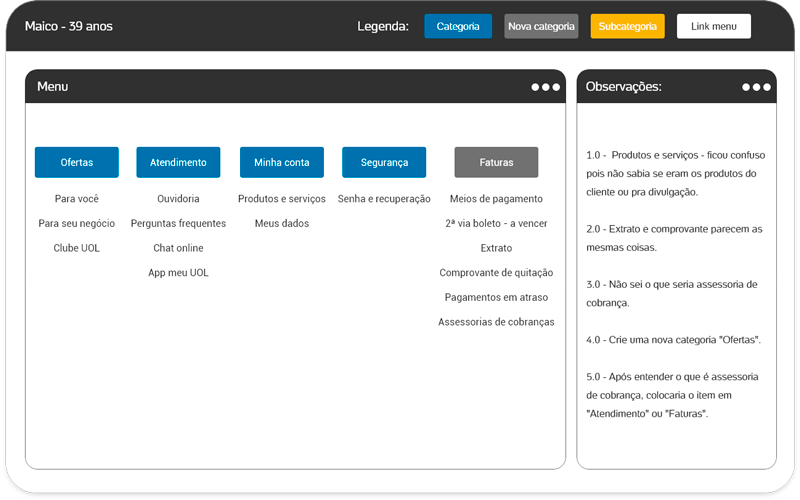Open the Segurança category
The width and height of the screenshot is (800, 500).
click(384, 162)
